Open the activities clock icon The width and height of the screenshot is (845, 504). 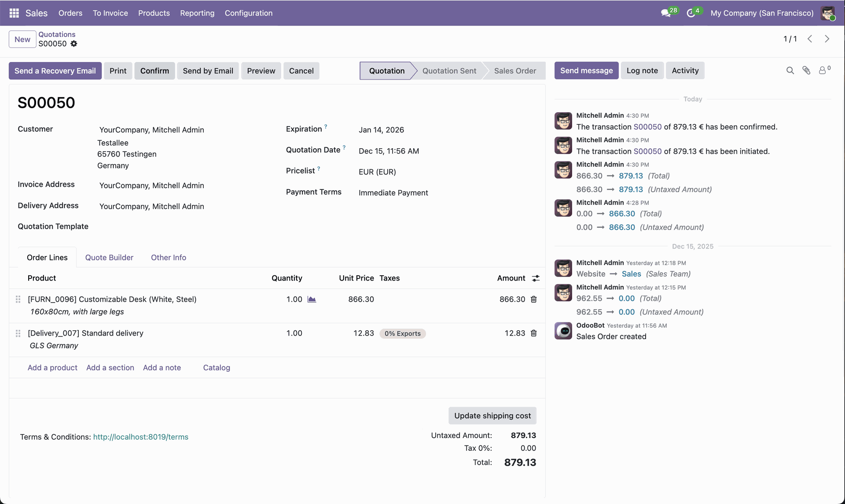point(691,13)
